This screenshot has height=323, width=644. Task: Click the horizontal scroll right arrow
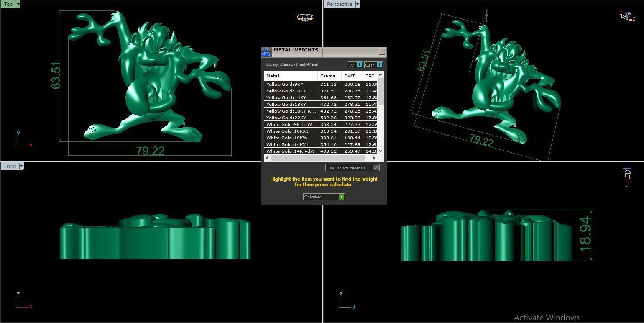[373, 158]
